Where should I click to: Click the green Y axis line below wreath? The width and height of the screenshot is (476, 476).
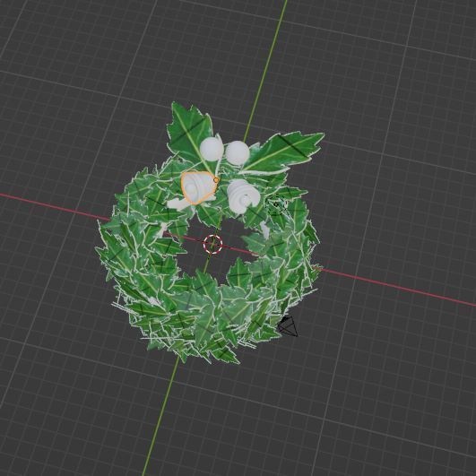[160, 416]
